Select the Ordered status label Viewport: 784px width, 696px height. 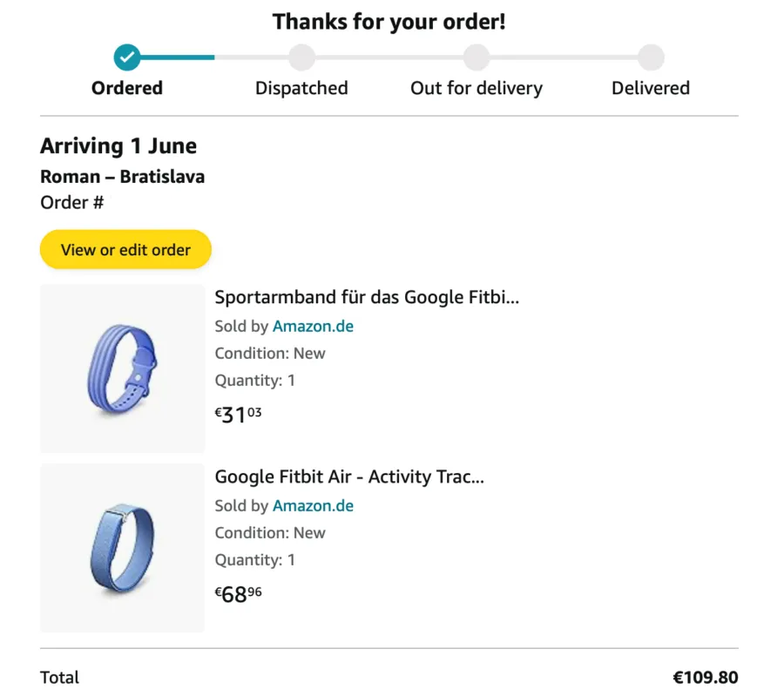coord(127,88)
